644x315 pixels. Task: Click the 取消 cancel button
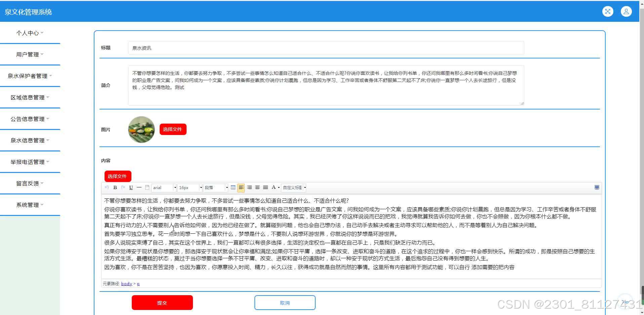[285, 303]
